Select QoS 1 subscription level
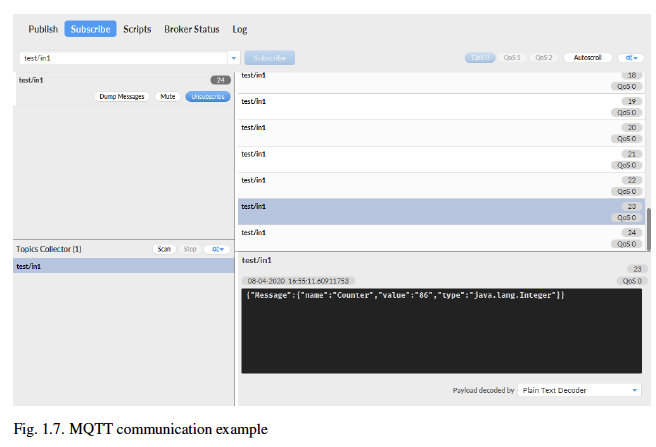 click(x=512, y=58)
